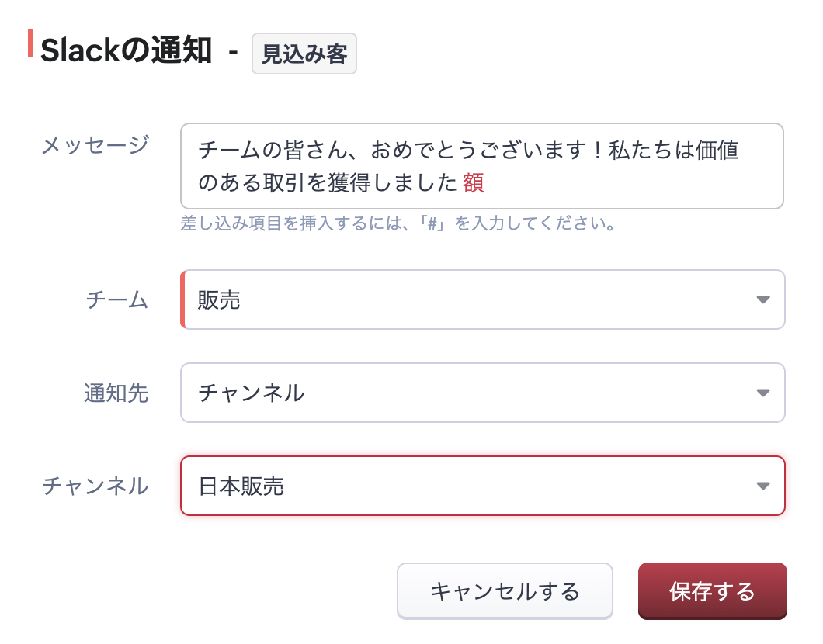823x644 pixels.
Task: Open the channel dropdown showing 日本販売
Action: coord(466,486)
